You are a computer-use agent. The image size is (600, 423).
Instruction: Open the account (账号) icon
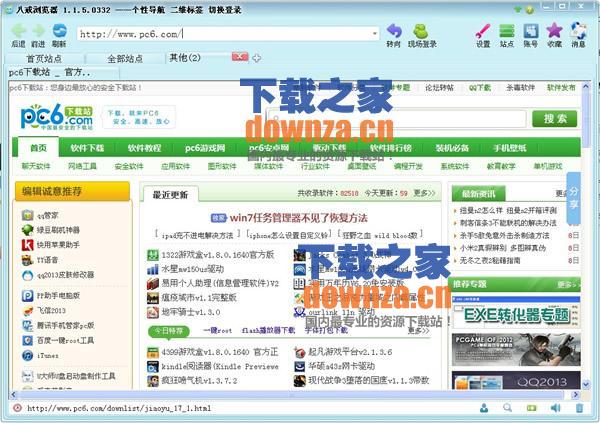coord(530,31)
